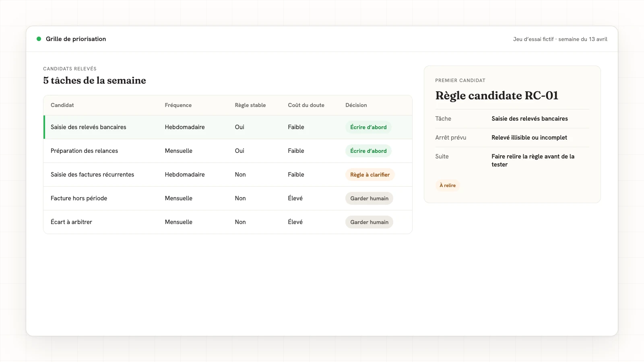Click the CANDIDATS RELEVÉS caption
This screenshot has height=362, width=644.
pyautogui.click(x=70, y=69)
